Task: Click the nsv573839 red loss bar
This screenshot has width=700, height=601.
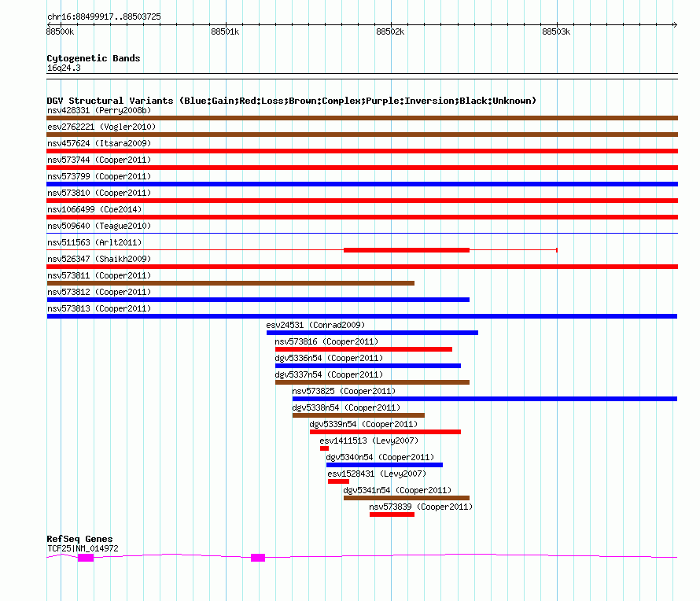Action: (392, 514)
